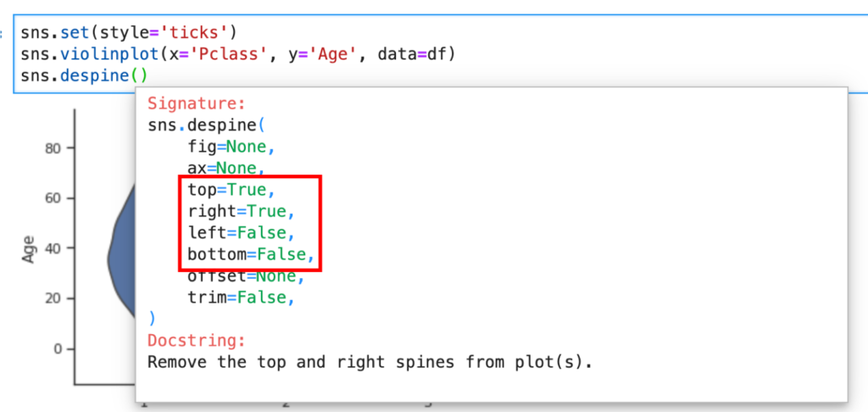Image resolution: width=868 pixels, height=412 pixels.
Task: Select the bottom=False parameter
Action: 252,253
